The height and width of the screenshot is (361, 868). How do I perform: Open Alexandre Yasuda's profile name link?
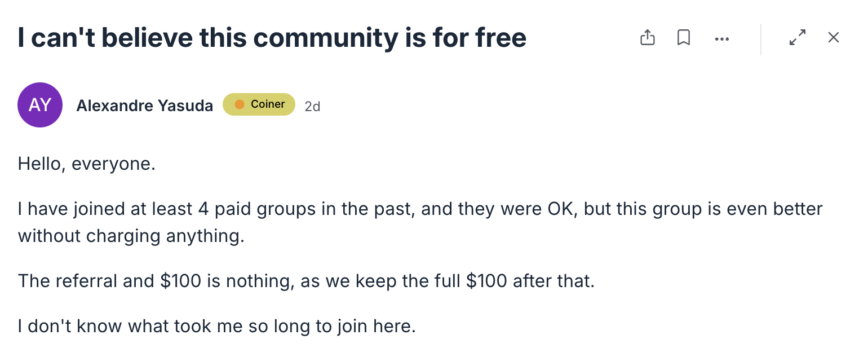(145, 105)
